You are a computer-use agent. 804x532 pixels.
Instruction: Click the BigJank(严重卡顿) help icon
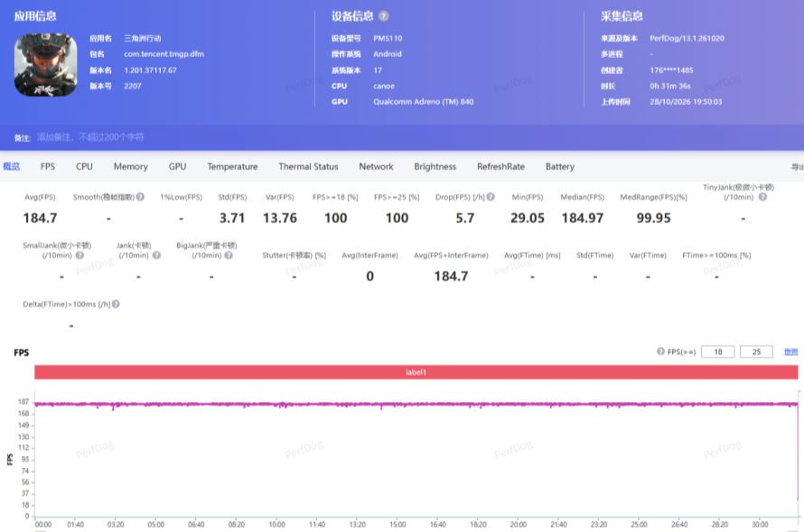pos(229,256)
